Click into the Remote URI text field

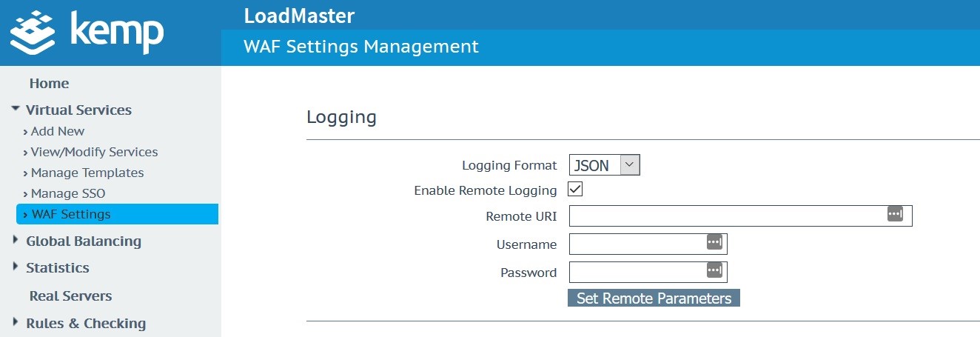[x=725, y=216]
